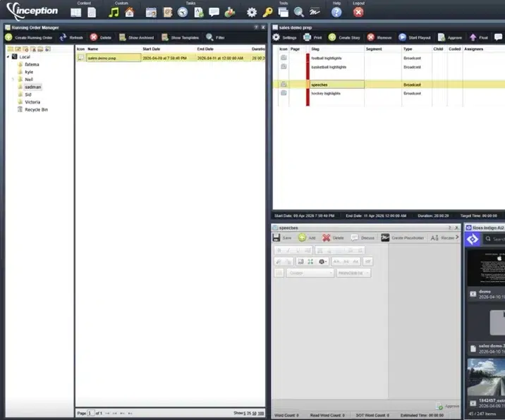Click Create Story

tap(344, 37)
